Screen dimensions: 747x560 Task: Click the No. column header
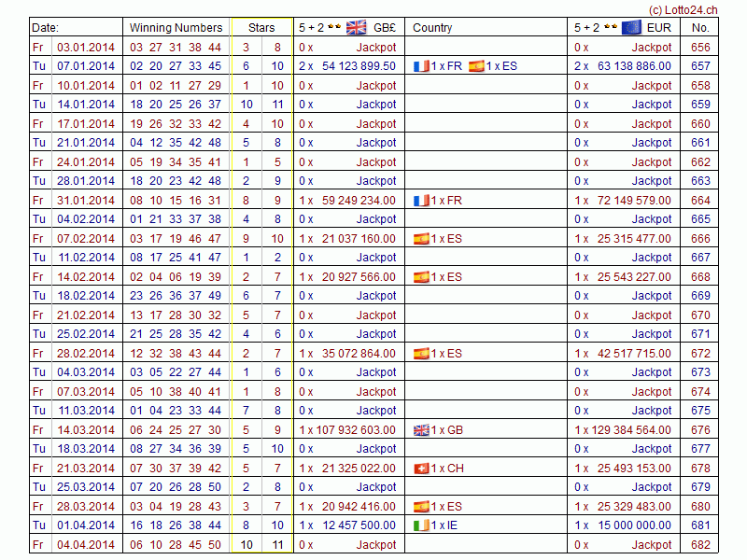700,28
